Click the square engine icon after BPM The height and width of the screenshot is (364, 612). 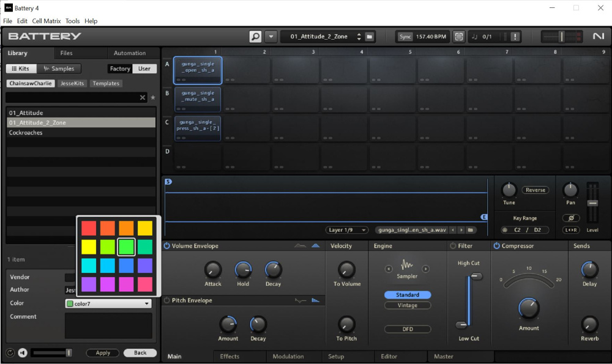tap(459, 37)
